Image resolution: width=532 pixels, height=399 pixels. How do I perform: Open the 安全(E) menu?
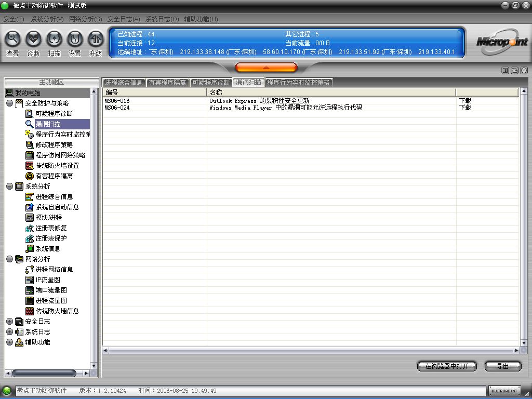(x=14, y=19)
